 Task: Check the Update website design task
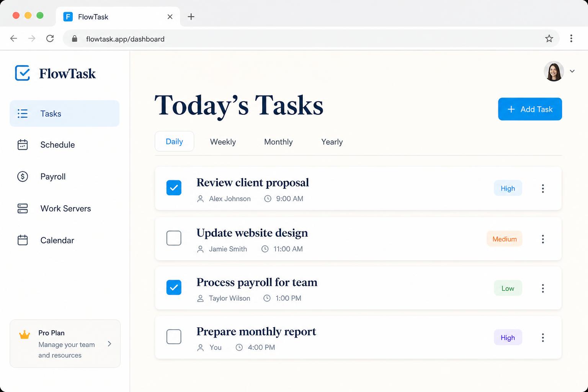174,238
